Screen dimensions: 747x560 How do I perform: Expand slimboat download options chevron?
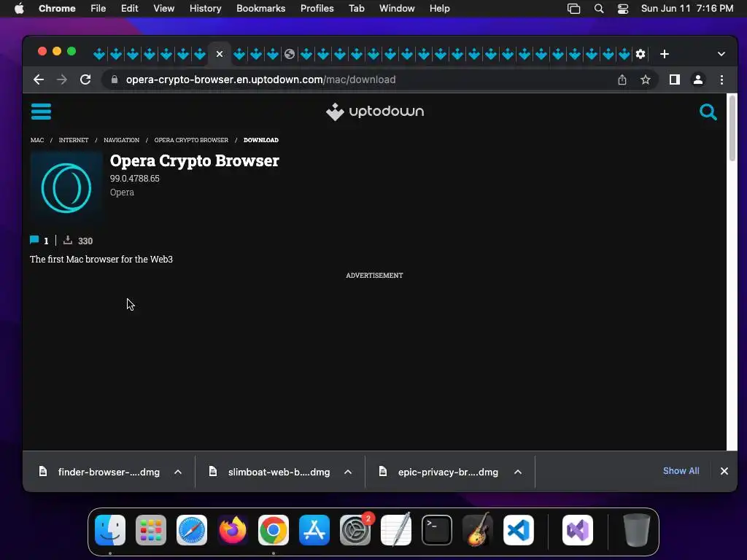[x=348, y=472]
